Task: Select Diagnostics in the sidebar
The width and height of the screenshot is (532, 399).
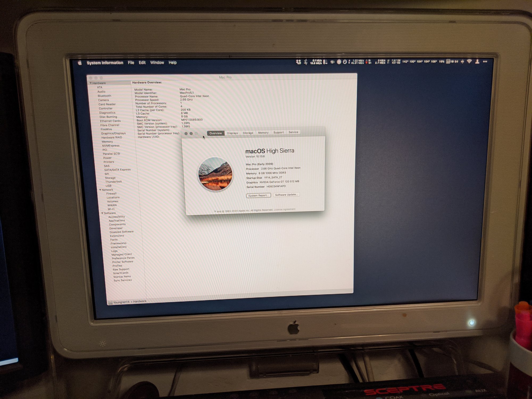Action: 107,113
